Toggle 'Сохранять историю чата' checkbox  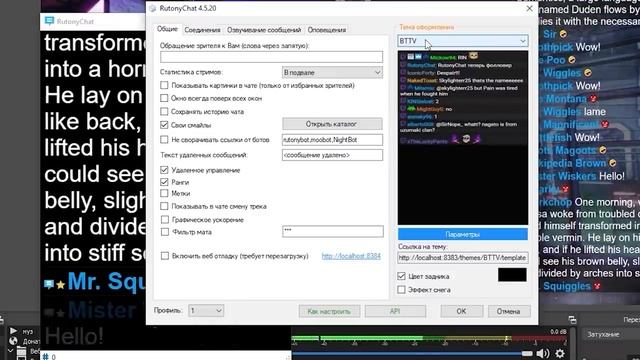coord(164,111)
